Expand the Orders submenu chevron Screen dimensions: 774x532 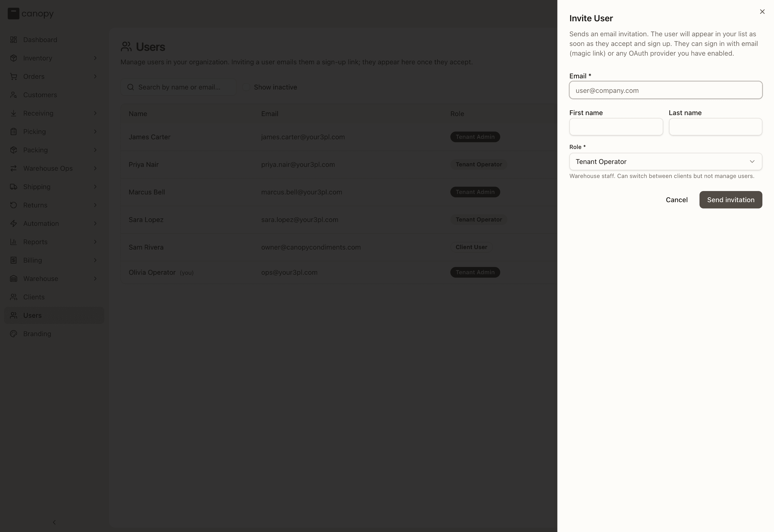[95, 76]
